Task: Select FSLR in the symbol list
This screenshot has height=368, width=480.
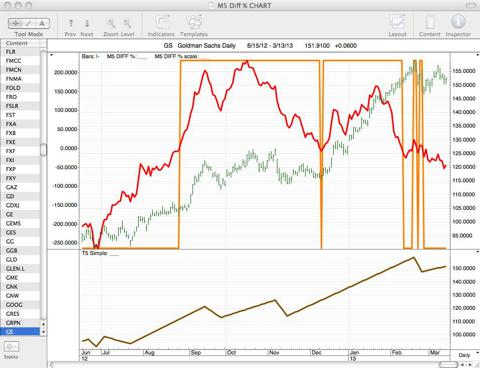Action: pos(20,106)
